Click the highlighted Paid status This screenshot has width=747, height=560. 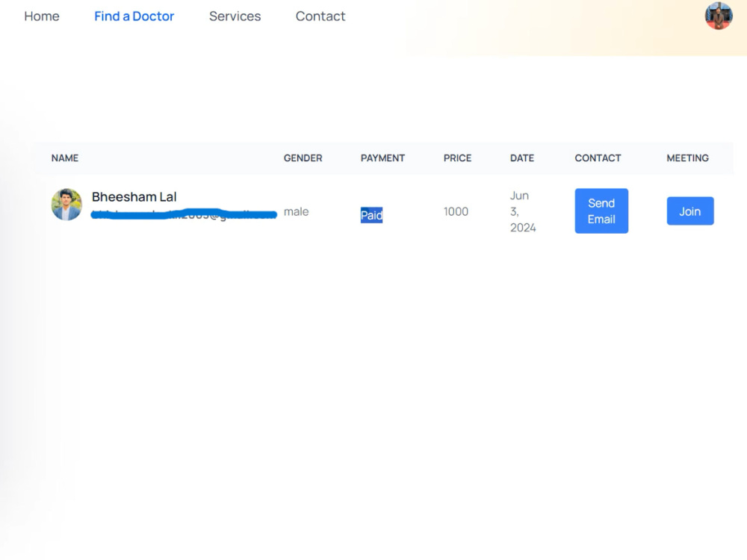coord(371,215)
